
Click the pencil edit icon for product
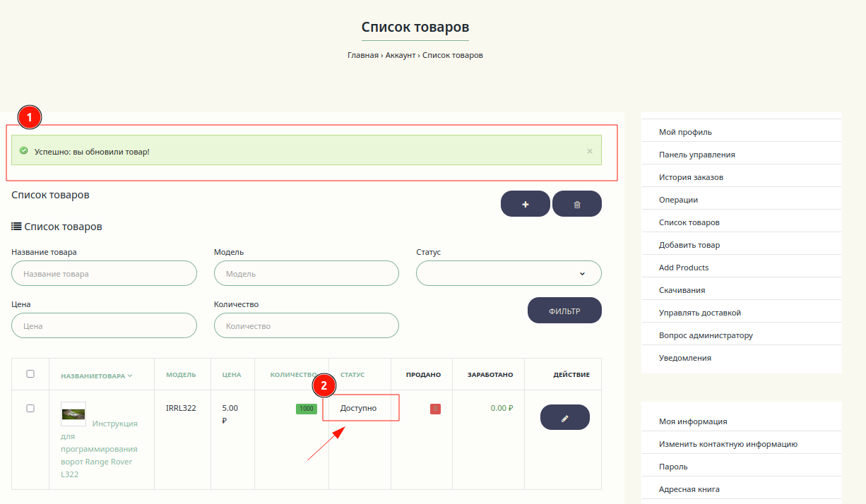point(564,417)
